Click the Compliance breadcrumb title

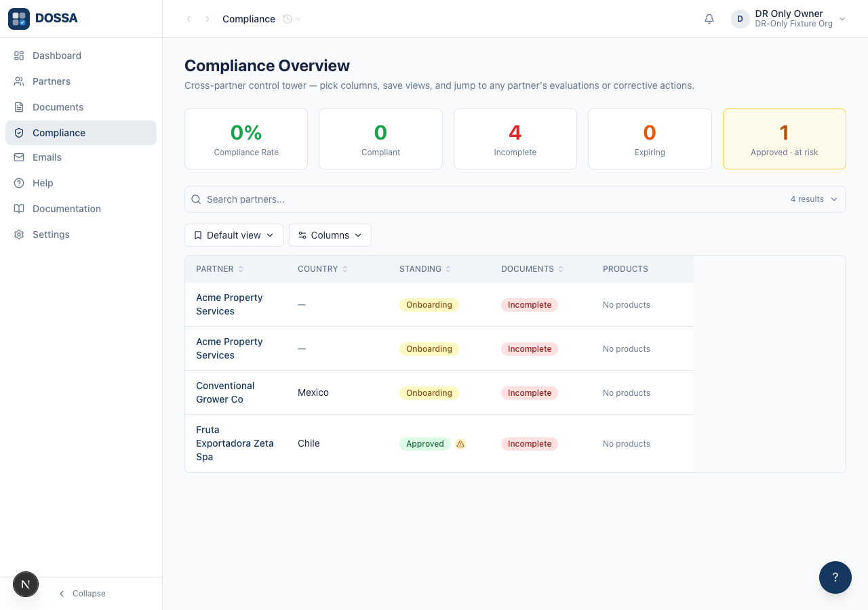point(249,19)
